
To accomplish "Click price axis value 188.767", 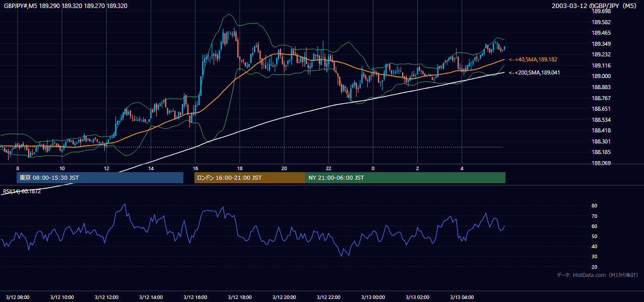I will tap(601, 98).
